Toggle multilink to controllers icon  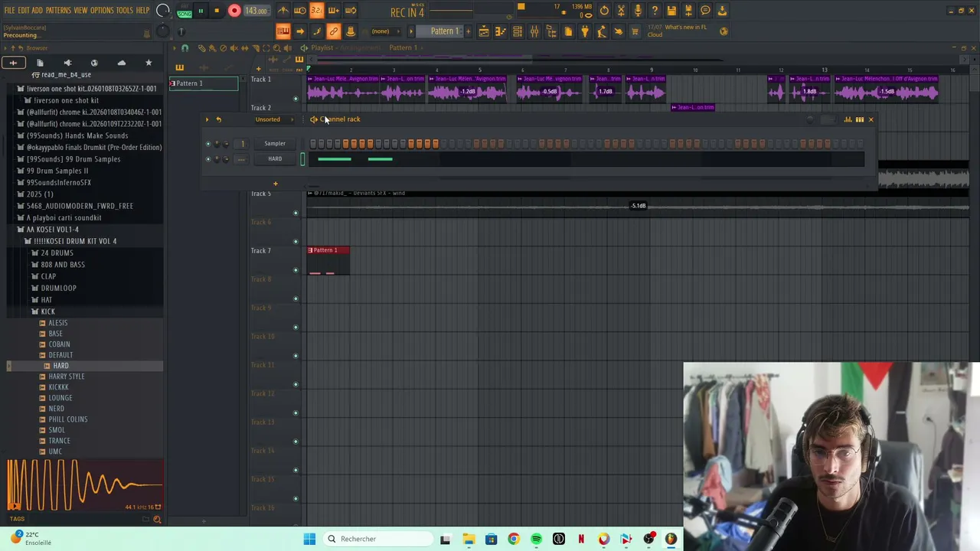[333, 31]
